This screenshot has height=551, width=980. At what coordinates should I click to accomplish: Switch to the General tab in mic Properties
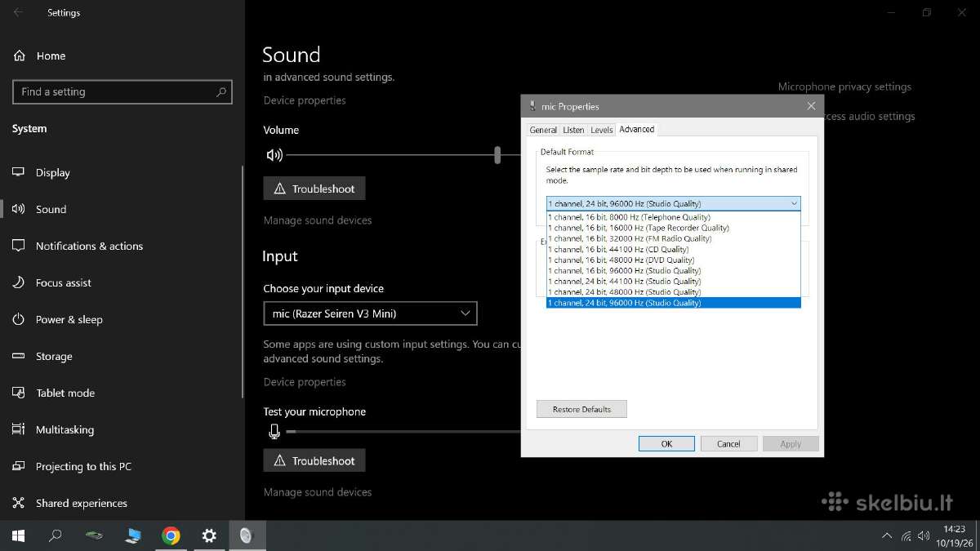coord(543,130)
